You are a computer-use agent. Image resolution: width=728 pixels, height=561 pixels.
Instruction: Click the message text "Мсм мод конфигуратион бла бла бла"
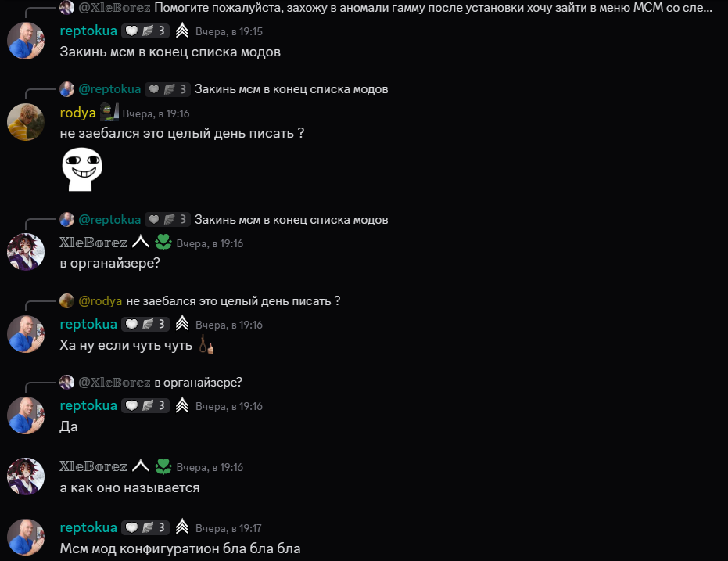click(x=180, y=548)
